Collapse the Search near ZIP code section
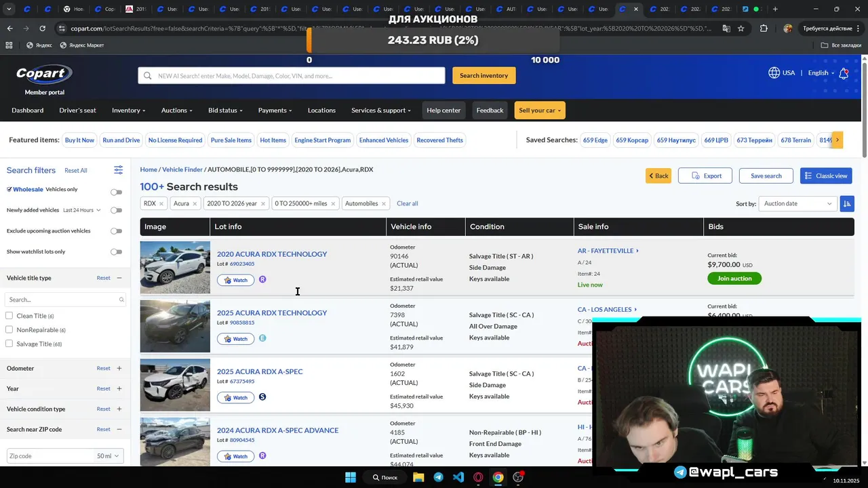Screen dimensions: 868x488 119,430
